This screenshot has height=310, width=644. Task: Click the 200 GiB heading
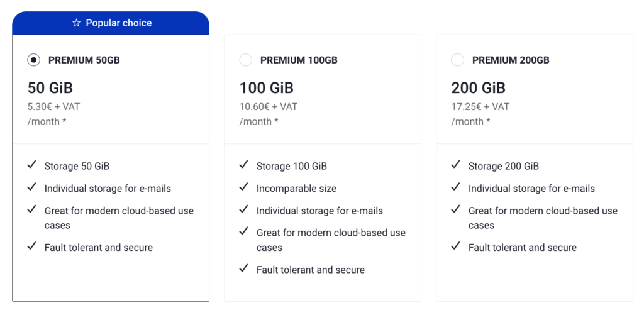[x=479, y=88]
